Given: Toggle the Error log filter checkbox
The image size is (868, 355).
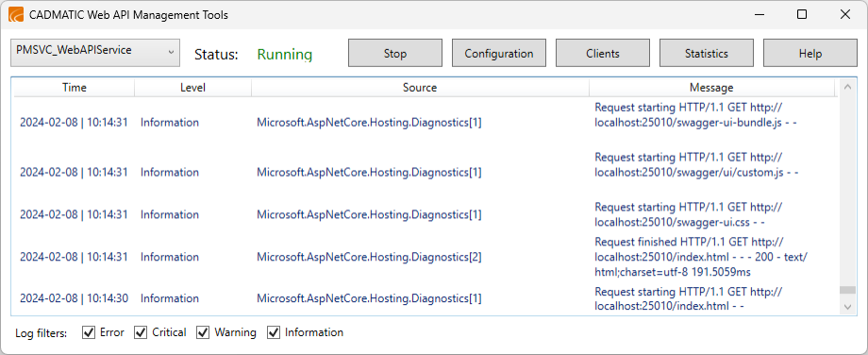Looking at the screenshot, I should (x=89, y=332).
